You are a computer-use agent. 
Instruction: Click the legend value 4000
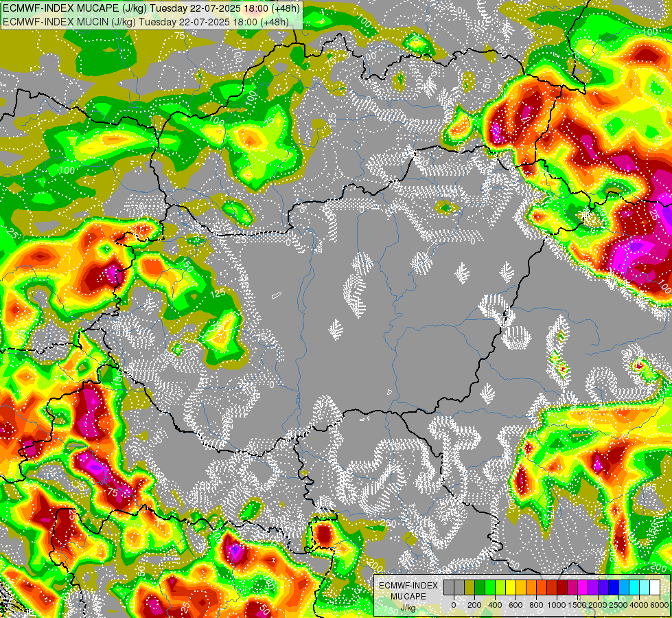[x=640, y=605]
